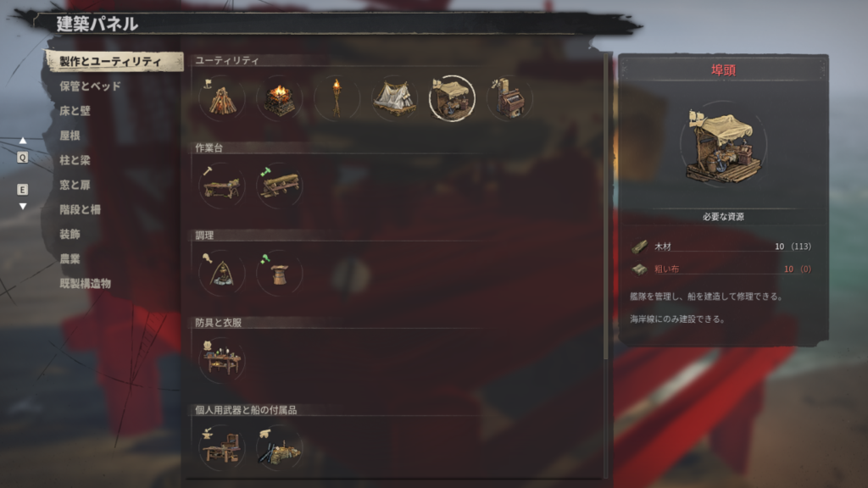Open the 屋根 category
Viewport: 868px width, 488px height.
click(x=70, y=136)
